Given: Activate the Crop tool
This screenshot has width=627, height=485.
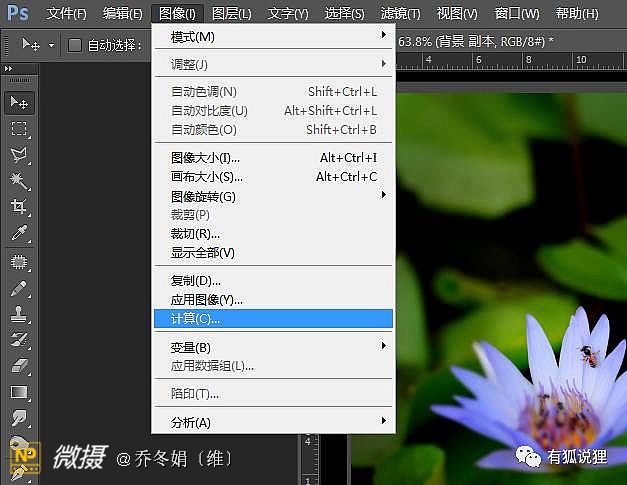Looking at the screenshot, I should [x=19, y=206].
